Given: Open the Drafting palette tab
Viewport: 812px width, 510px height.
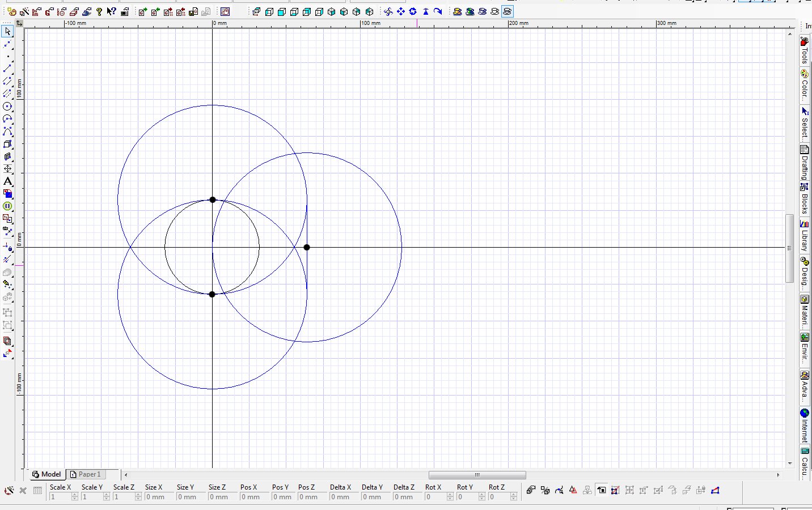Looking at the screenshot, I should pyautogui.click(x=805, y=163).
